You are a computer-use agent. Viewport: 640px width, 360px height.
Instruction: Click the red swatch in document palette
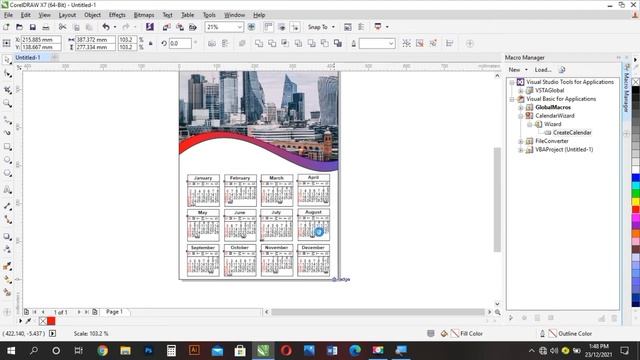pos(51,321)
